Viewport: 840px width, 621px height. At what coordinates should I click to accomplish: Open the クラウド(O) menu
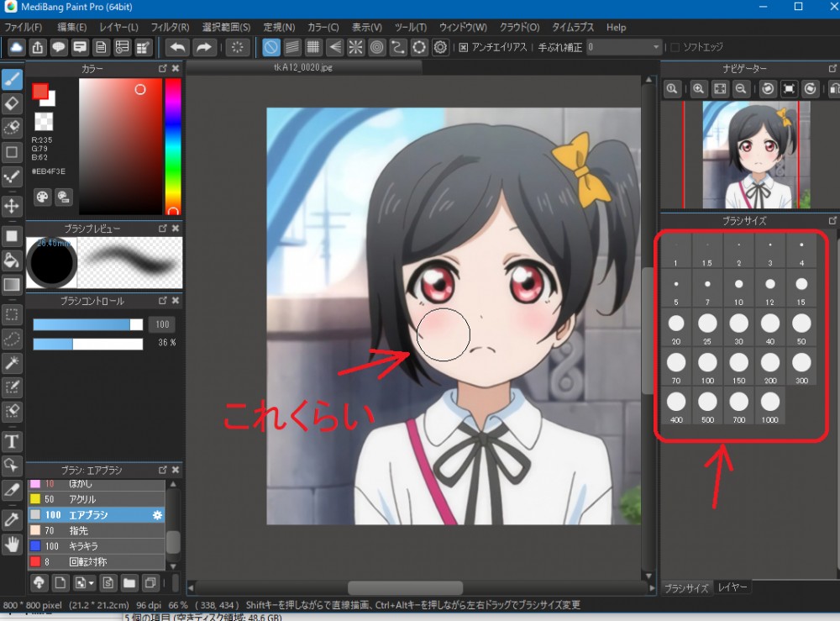click(519, 28)
